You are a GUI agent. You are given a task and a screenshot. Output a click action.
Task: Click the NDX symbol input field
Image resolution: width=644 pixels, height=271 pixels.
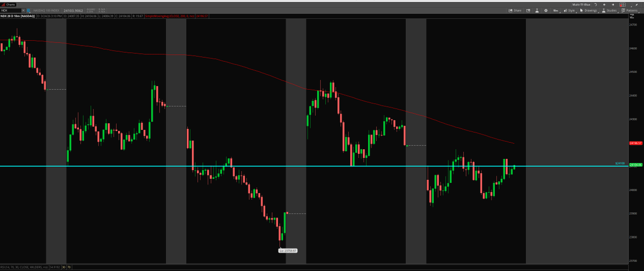10,11
